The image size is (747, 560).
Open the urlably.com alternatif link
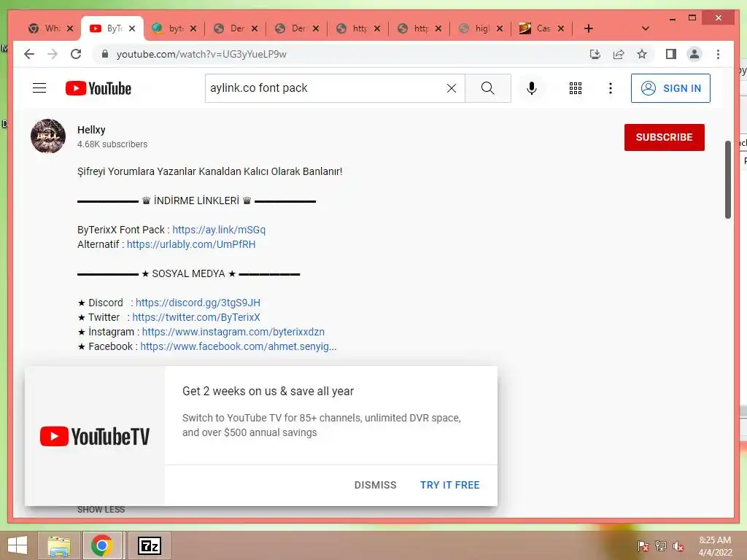[191, 244]
